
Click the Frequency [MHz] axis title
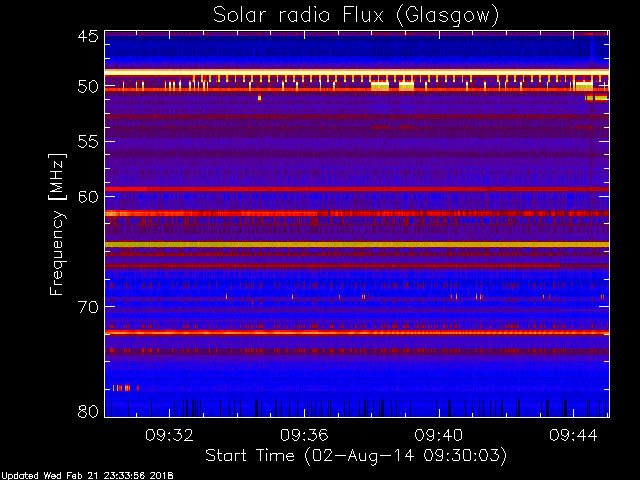pyautogui.click(x=57, y=224)
